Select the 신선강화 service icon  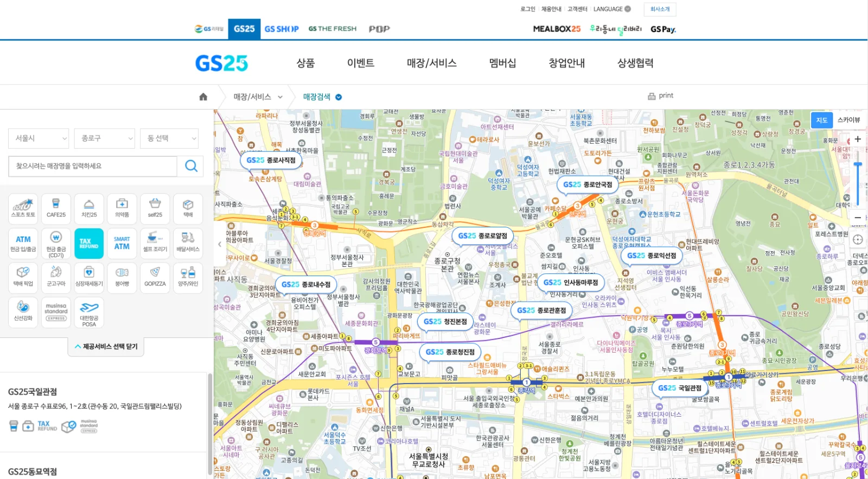[23, 312]
